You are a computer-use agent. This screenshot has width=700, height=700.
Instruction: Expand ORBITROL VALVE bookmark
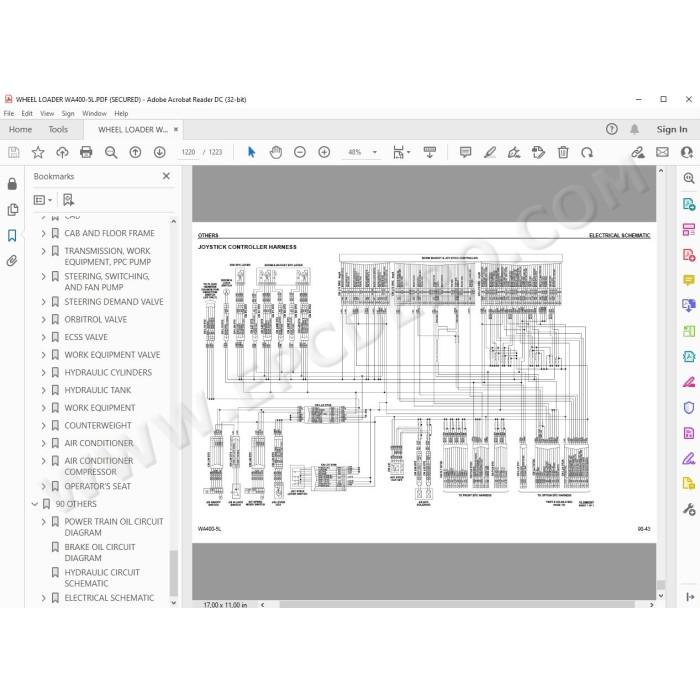click(43, 320)
